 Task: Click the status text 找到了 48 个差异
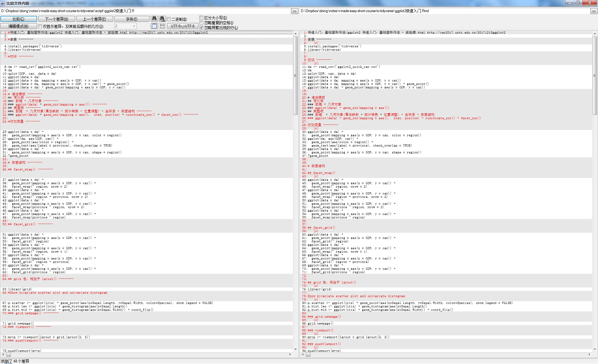(x=15, y=361)
